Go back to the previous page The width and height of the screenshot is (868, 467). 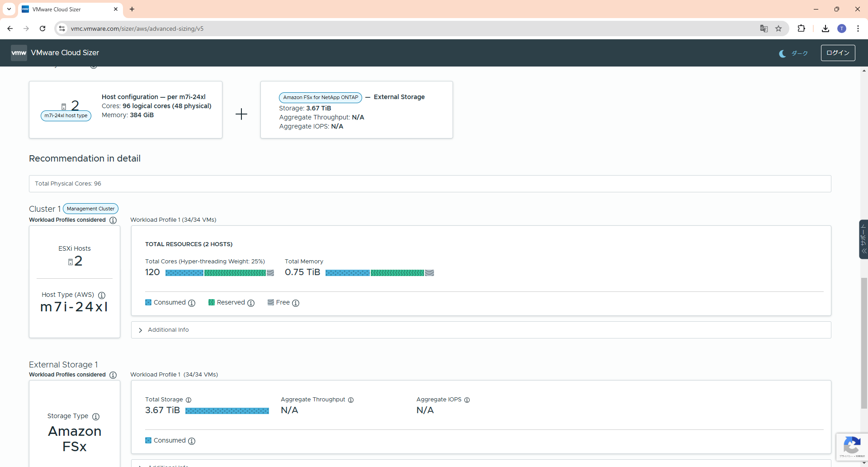[10, 29]
